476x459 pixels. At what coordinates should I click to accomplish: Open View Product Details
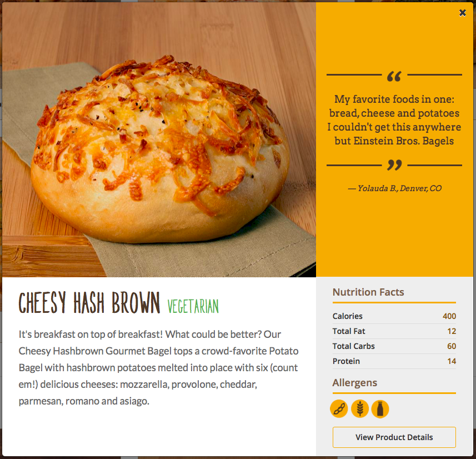(x=394, y=437)
